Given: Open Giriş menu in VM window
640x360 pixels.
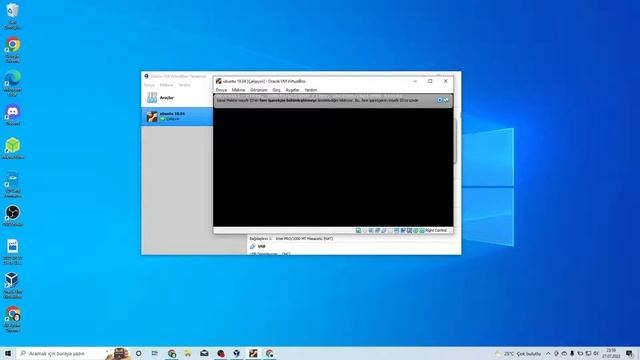Looking at the screenshot, I should 276,90.
